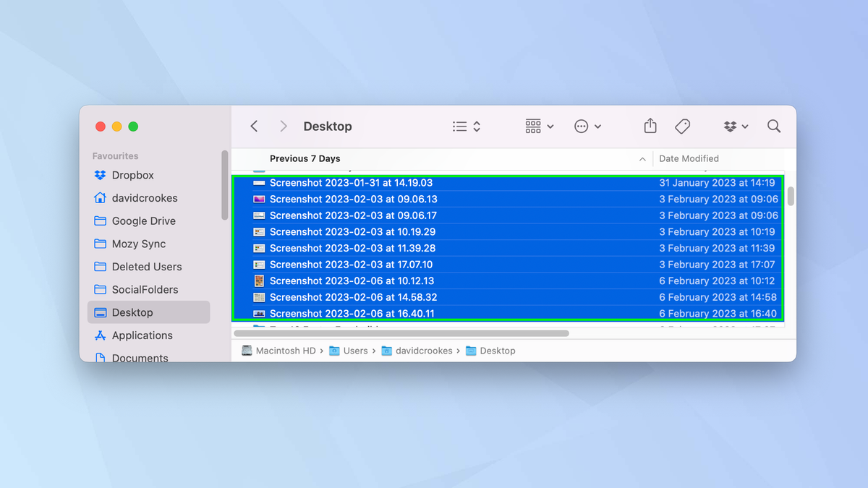The height and width of the screenshot is (488, 868).
Task: Select Mozy Sync in the sidebar
Action: 138,244
